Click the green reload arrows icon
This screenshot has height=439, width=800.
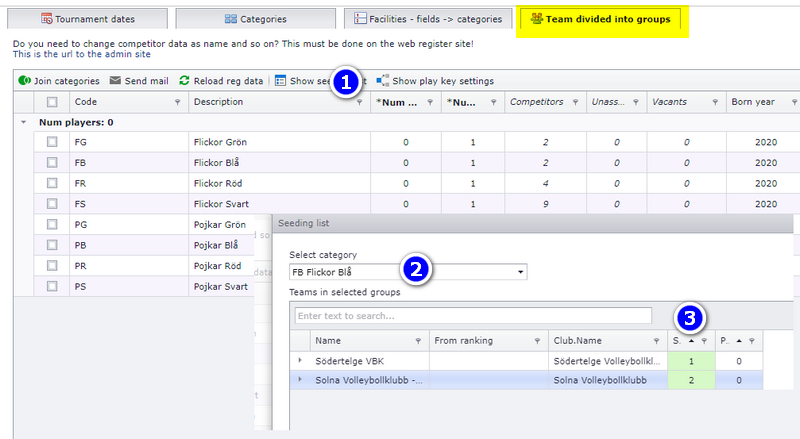coord(184,80)
